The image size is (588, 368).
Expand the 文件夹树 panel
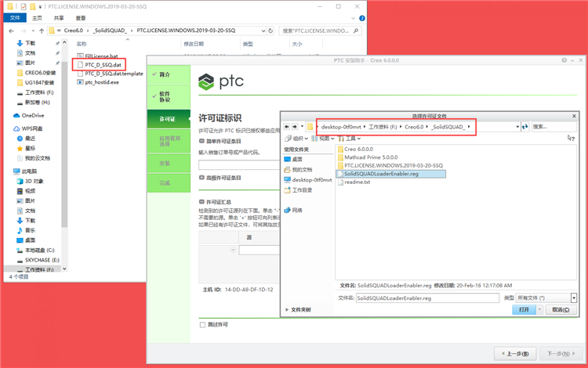coord(298,309)
